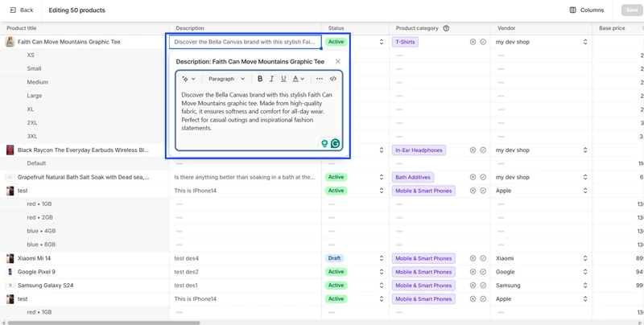The width and height of the screenshot is (644, 325).
Task: Click inside the description text area
Action: click(258, 111)
